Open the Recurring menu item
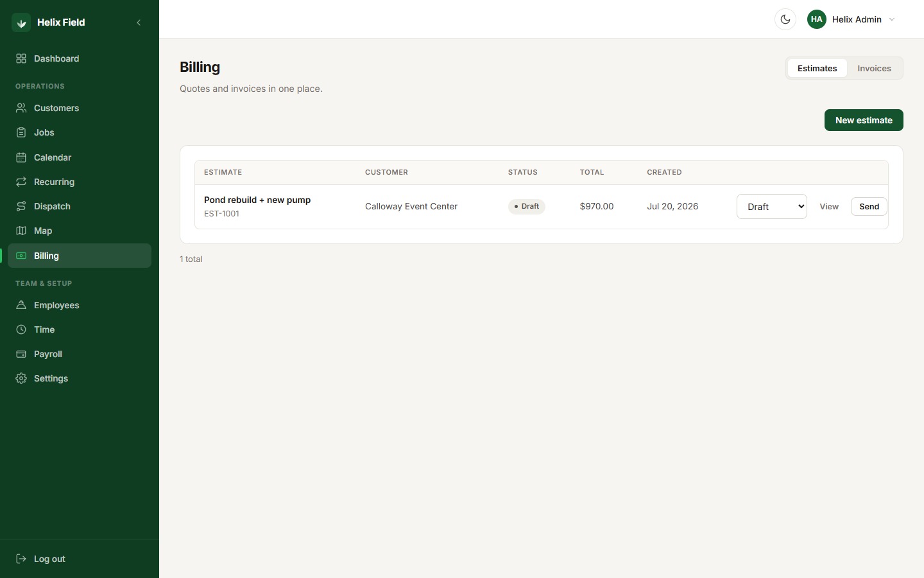The width and height of the screenshot is (924, 578). click(x=80, y=182)
